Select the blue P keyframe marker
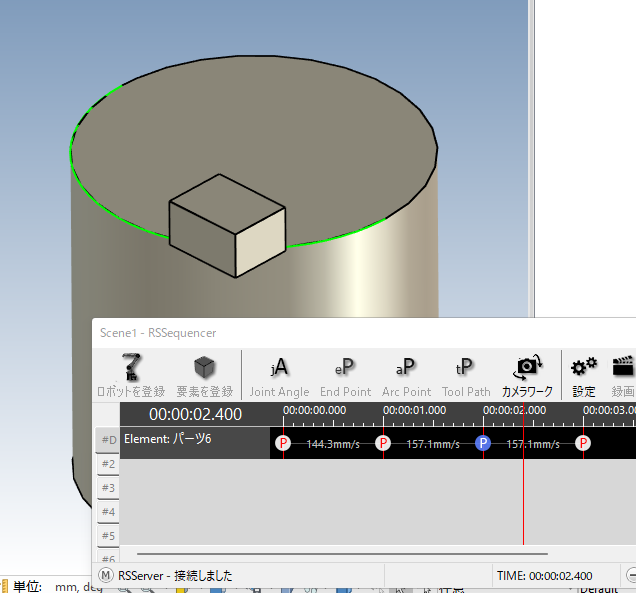Viewport: 636px width, 593px height. click(x=483, y=443)
